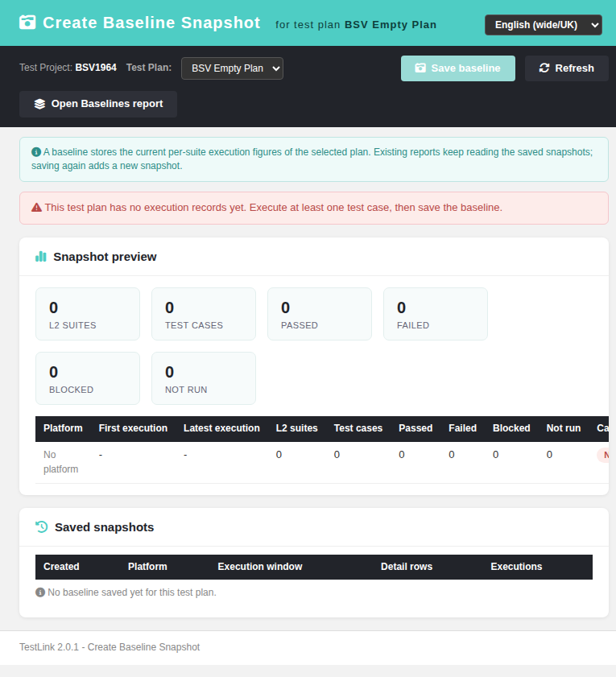The width and height of the screenshot is (616, 677).
Task: Click the Passed column header
Action: click(415, 428)
